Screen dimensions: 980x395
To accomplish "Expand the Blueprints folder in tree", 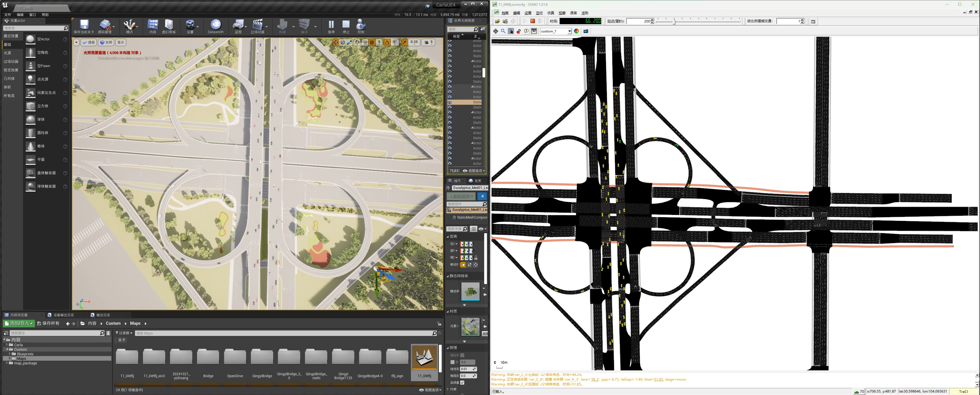I will tap(10, 354).
